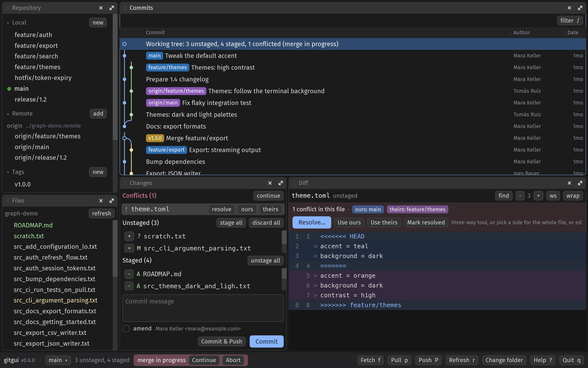Collapse the Remote section
Image resolution: width=588 pixels, height=368 pixels.
pos(8,114)
